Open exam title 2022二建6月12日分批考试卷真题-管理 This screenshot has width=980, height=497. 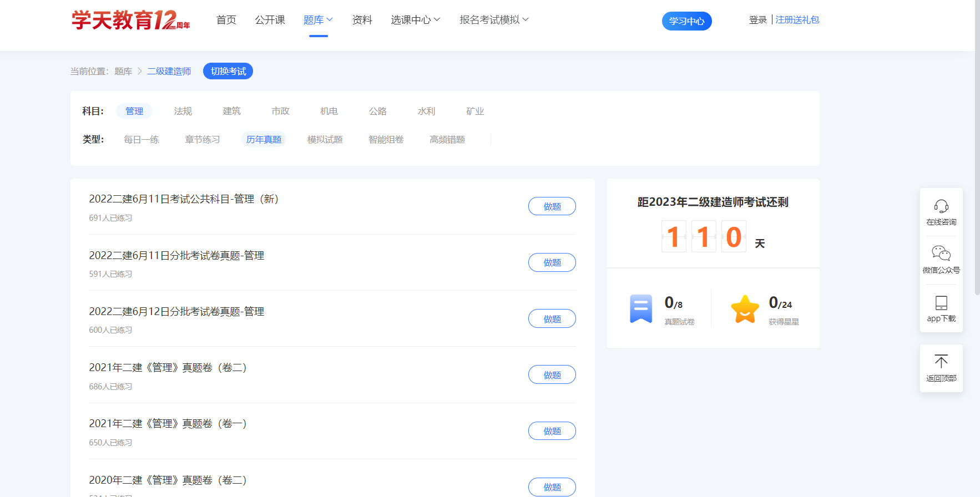[x=176, y=312]
